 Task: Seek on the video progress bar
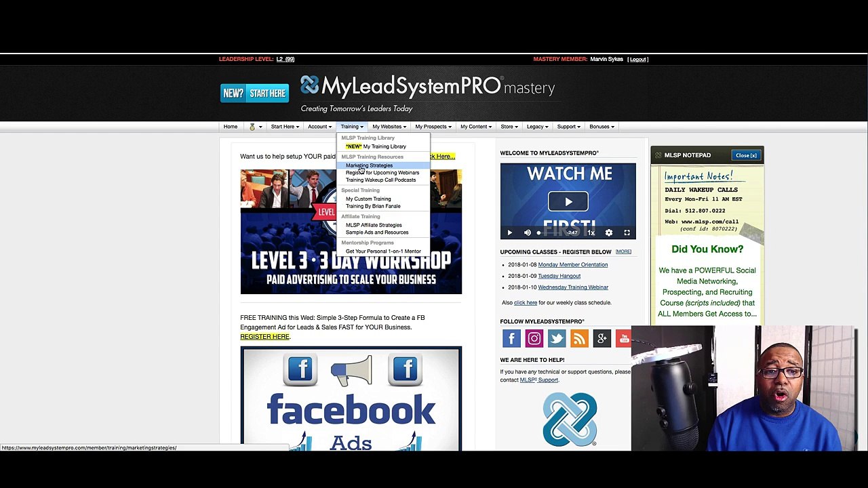click(x=553, y=232)
